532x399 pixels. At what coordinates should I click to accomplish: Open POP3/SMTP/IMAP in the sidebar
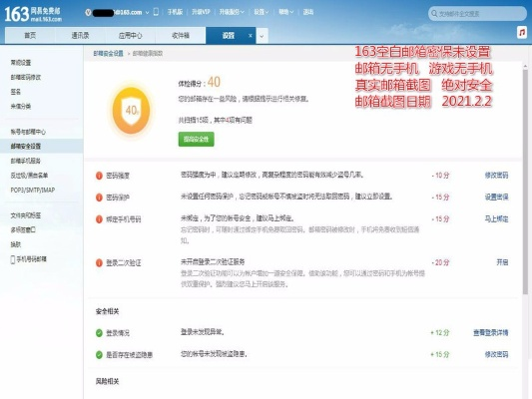tap(33, 191)
